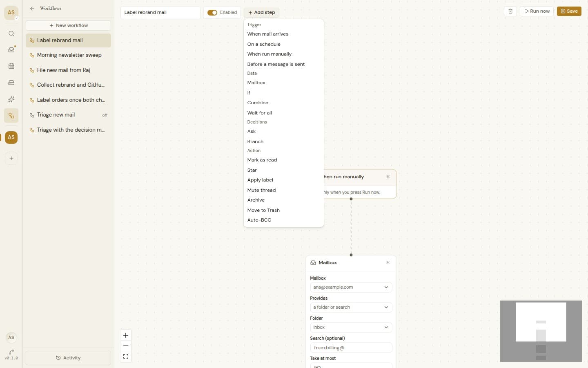The width and height of the screenshot is (588, 368).
Task: Fit the canvas view with the fullscreen icon
Action: (126, 357)
